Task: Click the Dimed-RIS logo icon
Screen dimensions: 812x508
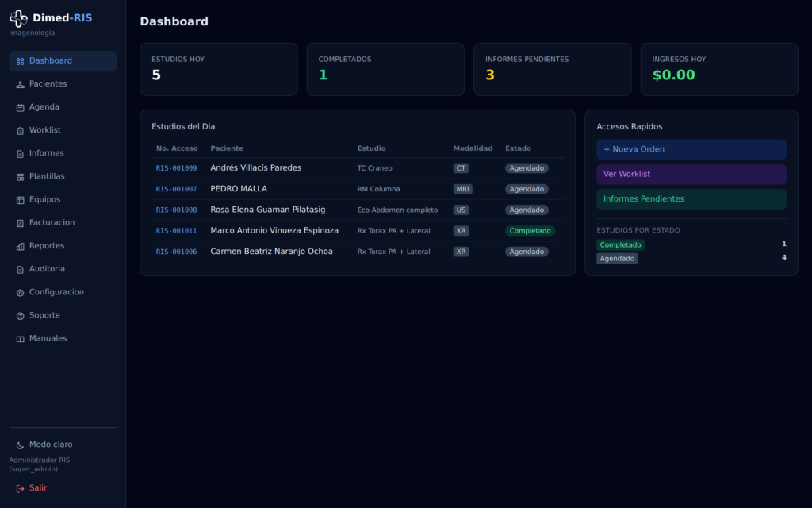Action: point(19,18)
